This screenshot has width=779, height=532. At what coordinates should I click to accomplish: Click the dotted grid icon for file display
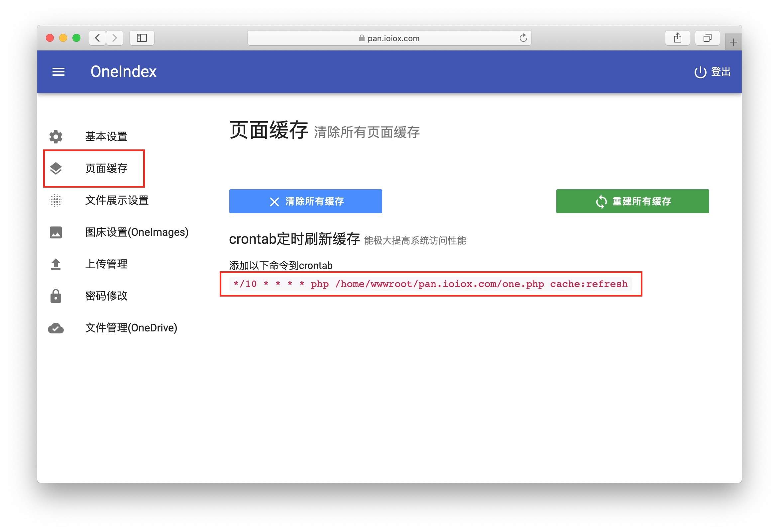pos(56,200)
